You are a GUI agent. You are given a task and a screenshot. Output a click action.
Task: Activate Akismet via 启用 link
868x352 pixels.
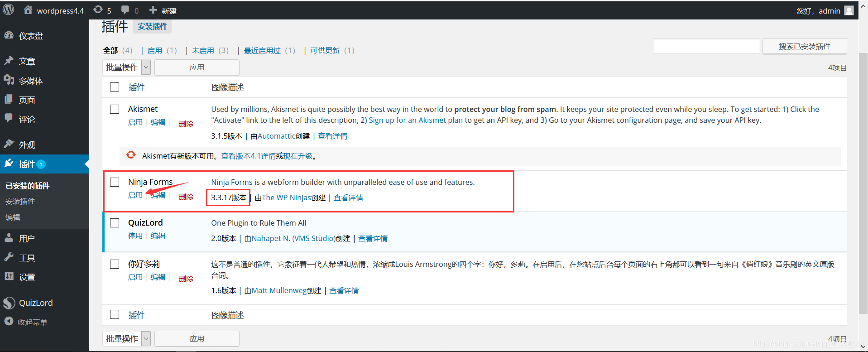tap(135, 122)
